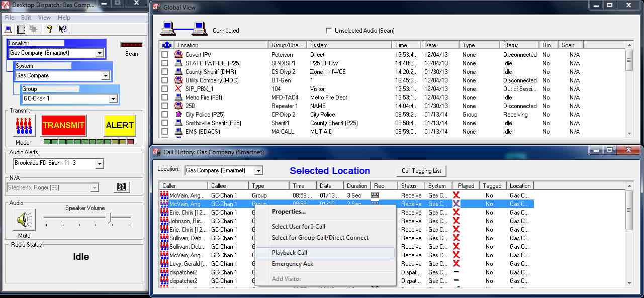Image resolution: width=644 pixels, height=298 pixels.
Task: Click the red X icon for SIP_PBX_1
Action: pyautogui.click(x=178, y=89)
